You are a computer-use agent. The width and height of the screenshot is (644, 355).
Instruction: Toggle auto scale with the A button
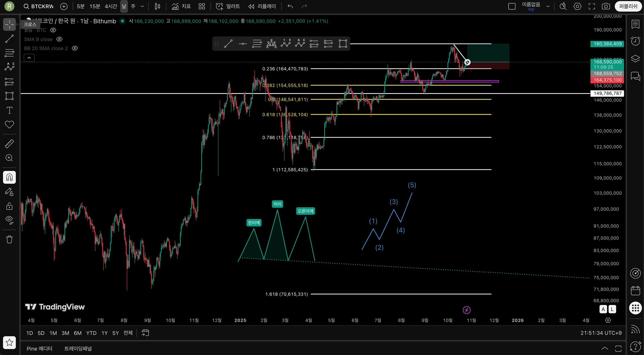pos(603,309)
